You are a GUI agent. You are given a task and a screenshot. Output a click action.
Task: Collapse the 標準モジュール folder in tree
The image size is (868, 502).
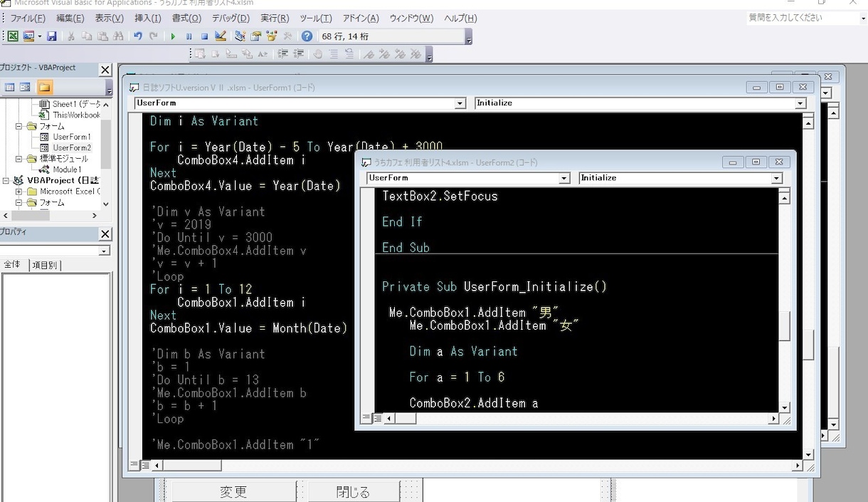point(19,159)
